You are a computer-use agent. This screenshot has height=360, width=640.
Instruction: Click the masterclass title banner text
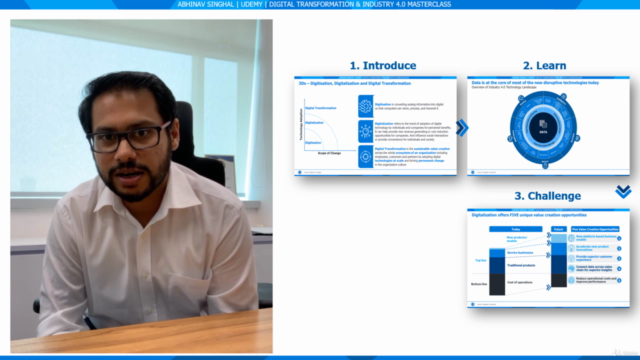314,4
